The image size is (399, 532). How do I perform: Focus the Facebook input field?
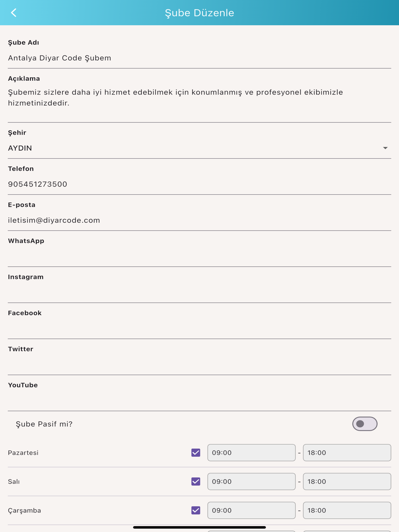(199, 329)
